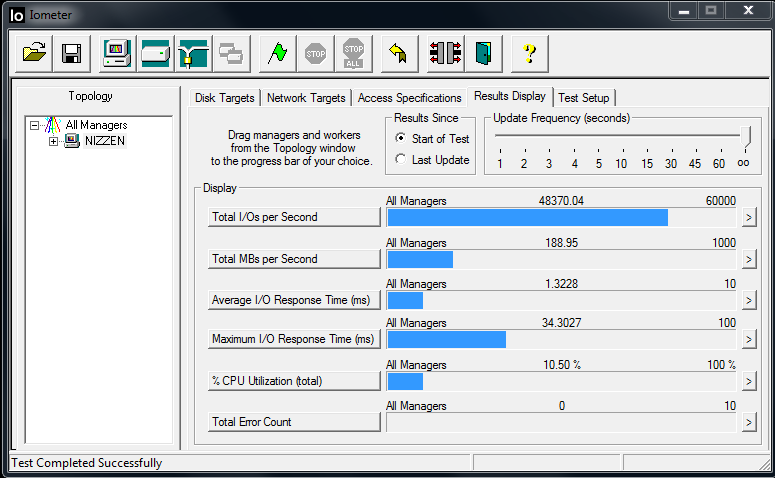Disconnect the selected worker or manager
The height and width of the screenshot is (478, 775).
[445, 53]
